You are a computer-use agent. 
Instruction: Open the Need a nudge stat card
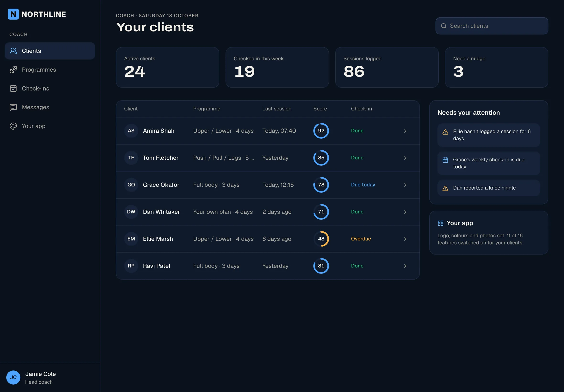click(497, 68)
